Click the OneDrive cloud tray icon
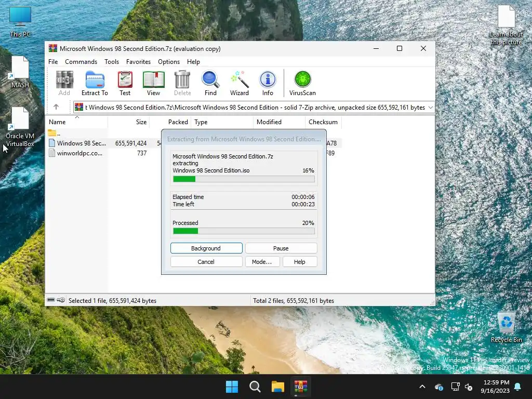532x399 pixels. [x=438, y=387]
